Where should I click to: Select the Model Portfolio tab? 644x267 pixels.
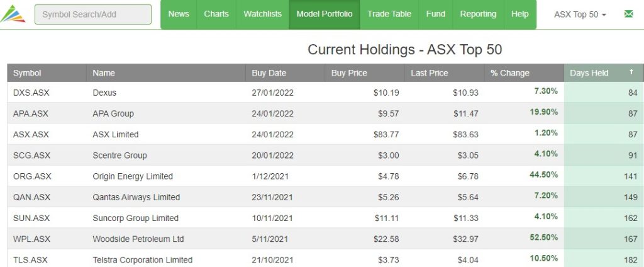pos(324,14)
